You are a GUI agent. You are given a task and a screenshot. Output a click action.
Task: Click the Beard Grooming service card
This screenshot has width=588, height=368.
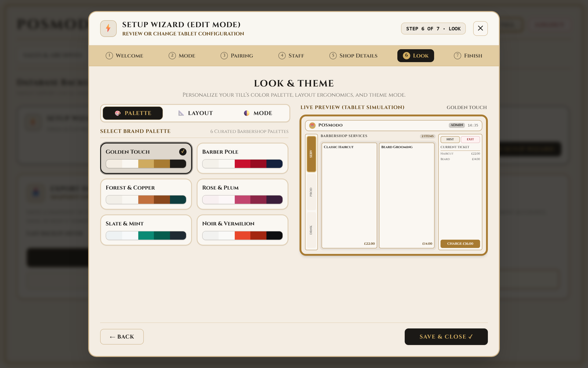pos(407,195)
